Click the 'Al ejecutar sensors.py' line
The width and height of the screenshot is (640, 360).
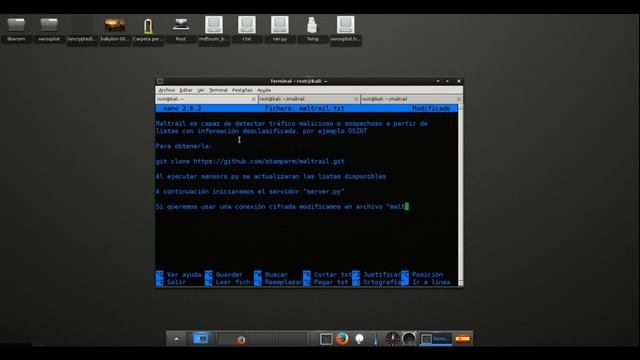click(x=271, y=176)
